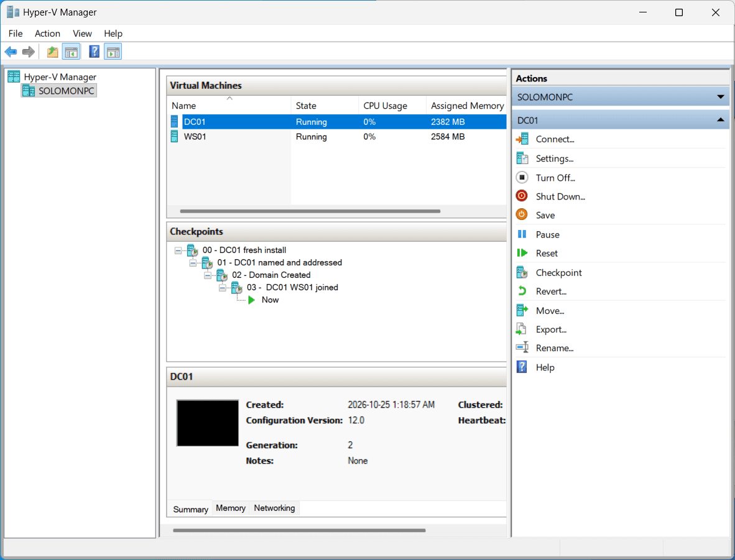
Task: Open help from the toolbar question icon
Action: coord(95,52)
